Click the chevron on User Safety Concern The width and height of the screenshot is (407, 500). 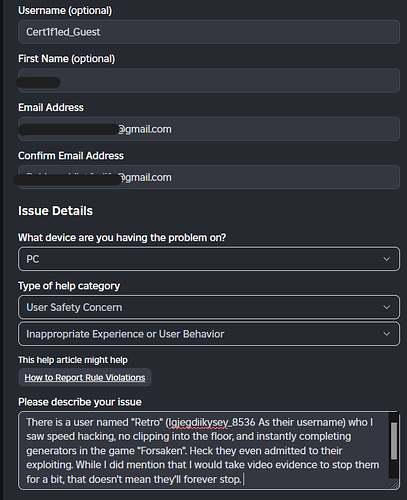coord(387,307)
